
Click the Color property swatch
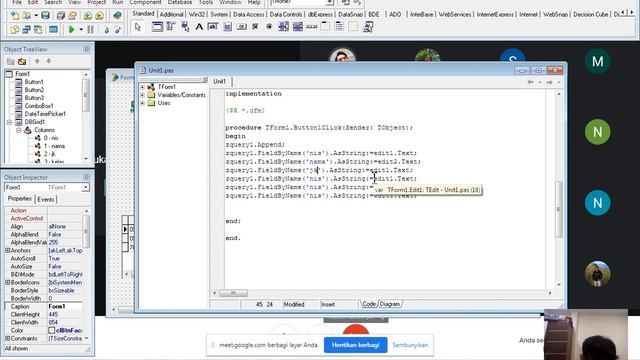point(51,330)
